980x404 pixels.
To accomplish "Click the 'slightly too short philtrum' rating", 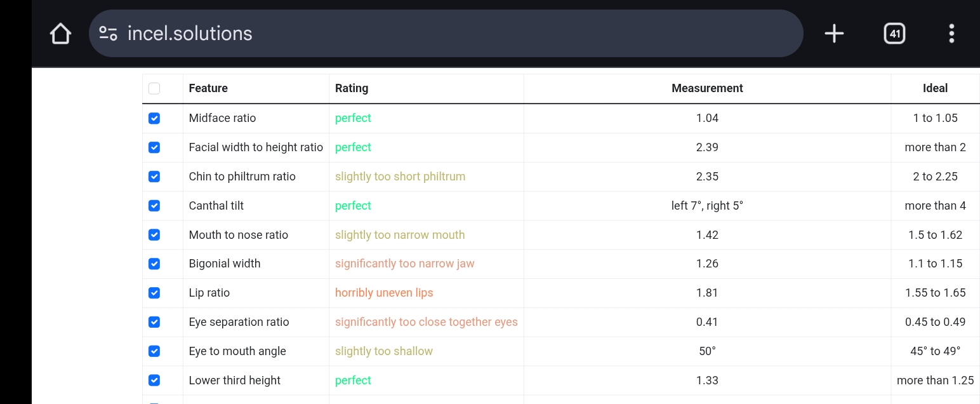I will pyautogui.click(x=400, y=177).
